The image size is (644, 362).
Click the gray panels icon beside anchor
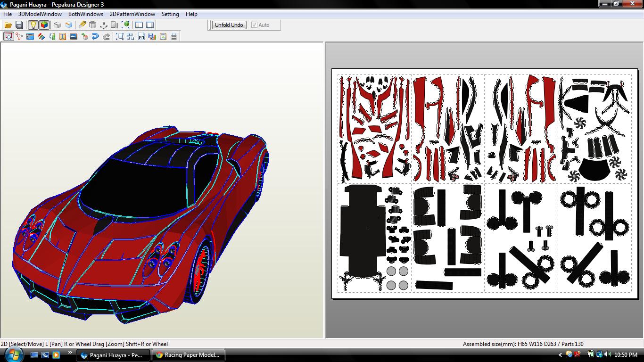[x=115, y=25]
